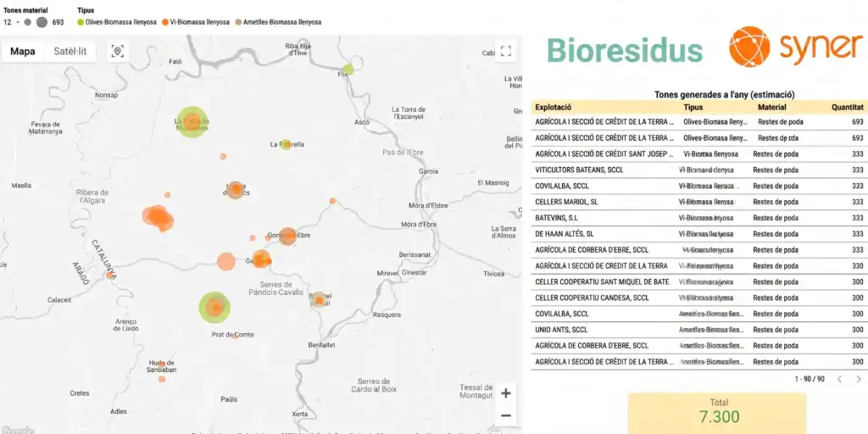Viewport: 868px width, 434px height.
Task: Click the 1 - 90 / 90 pagination text
Action: coord(810,379)
